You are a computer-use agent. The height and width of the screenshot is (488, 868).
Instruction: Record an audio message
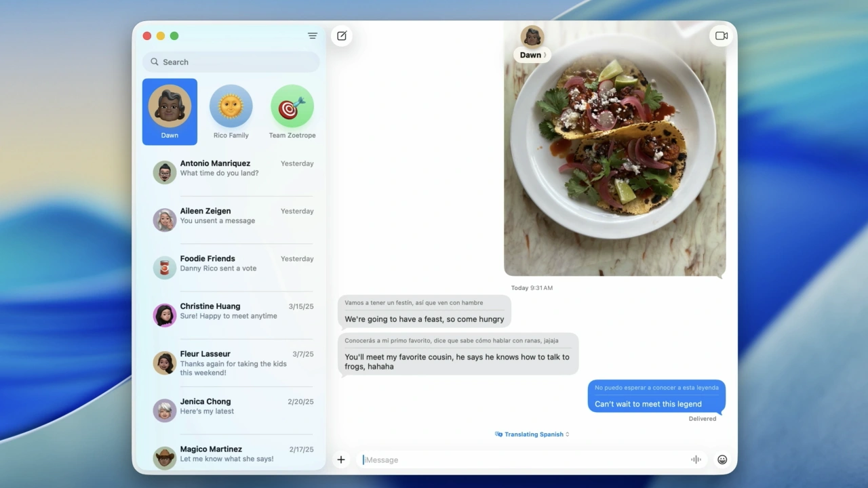click(x=696, y=460)
